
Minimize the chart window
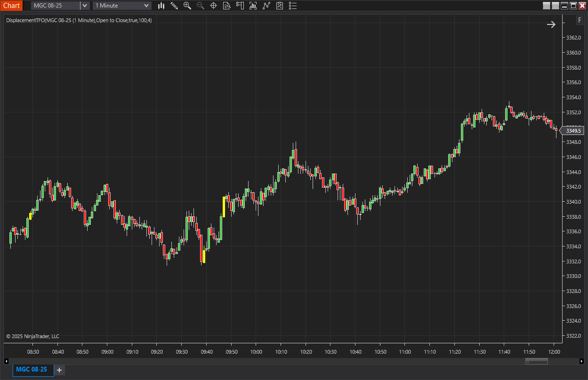pos(564,6)
